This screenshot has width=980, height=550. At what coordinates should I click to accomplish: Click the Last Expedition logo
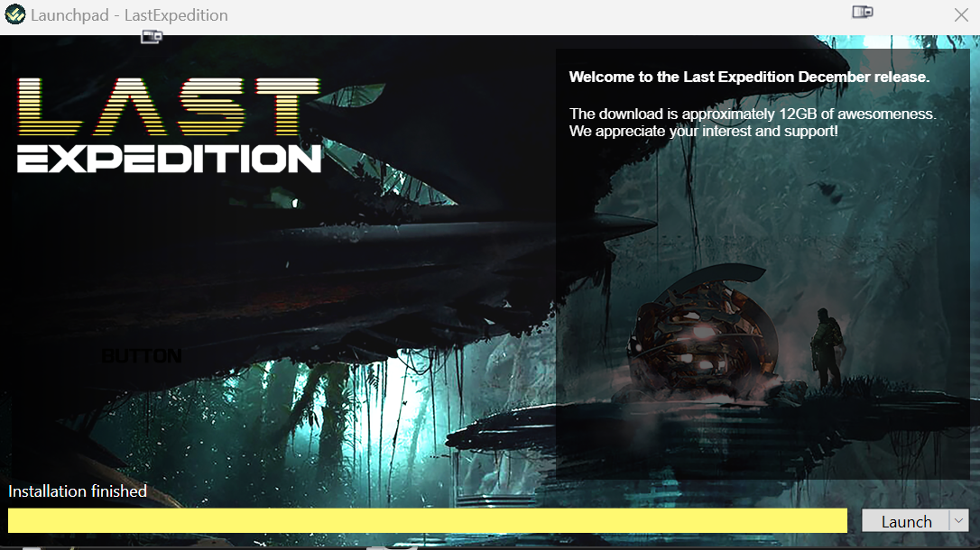[169, 124]
